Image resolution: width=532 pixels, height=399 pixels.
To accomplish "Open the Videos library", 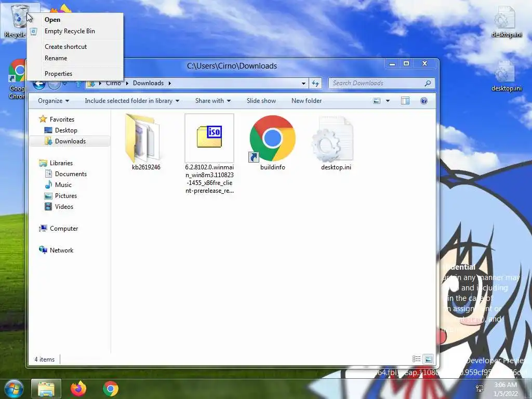I will 64,207.
